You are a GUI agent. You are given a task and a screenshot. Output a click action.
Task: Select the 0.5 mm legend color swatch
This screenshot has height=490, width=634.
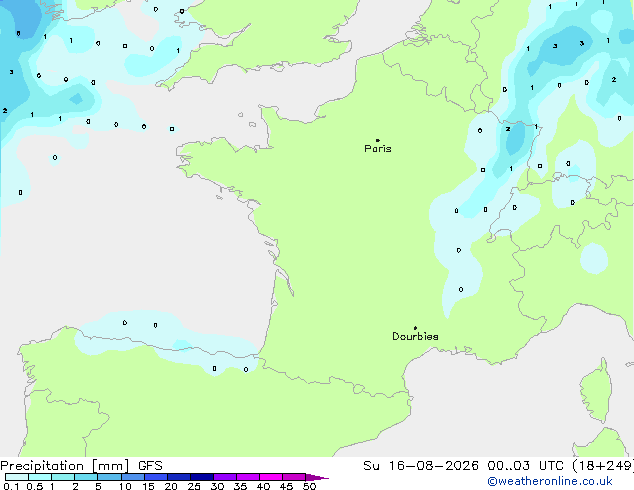[x=40, y=477]
